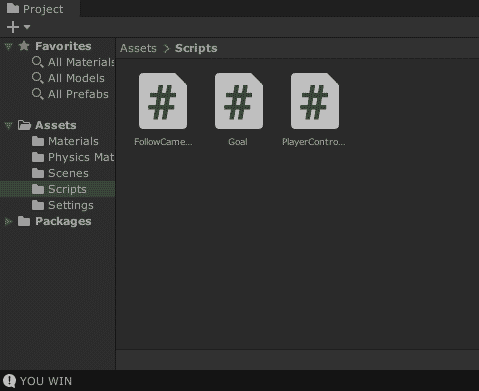Viewport: 479px width, 391px height.
Task: Click the All Materials search icon
Action: point(37,62)
